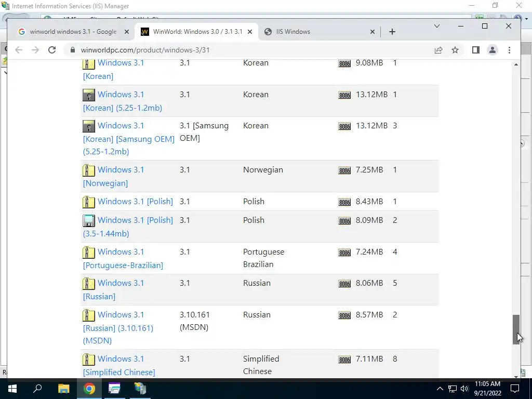
Task: Click zip icon for Windows 3.1 [Polish] 8.43MB
Action: tap(88, 202)
